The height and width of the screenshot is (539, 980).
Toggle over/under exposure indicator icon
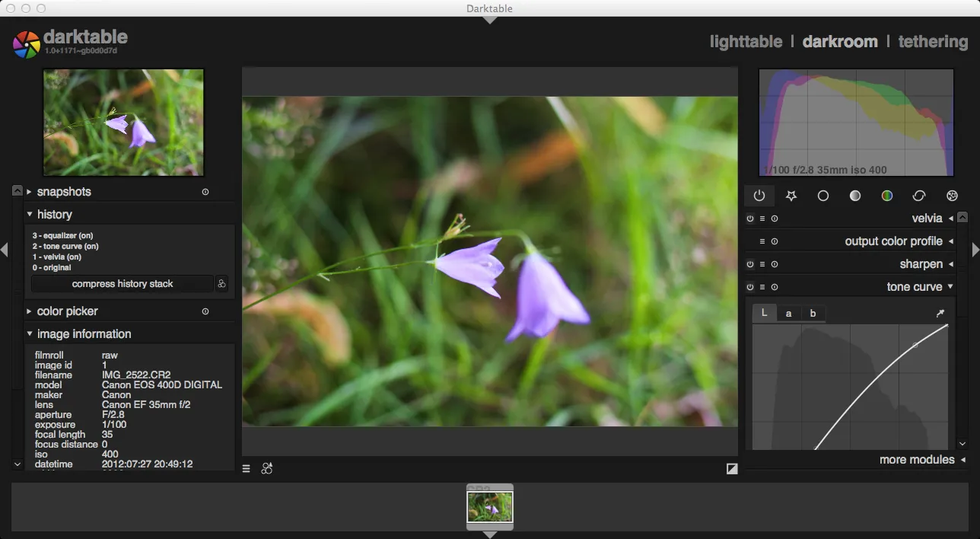tap(731, 469)
